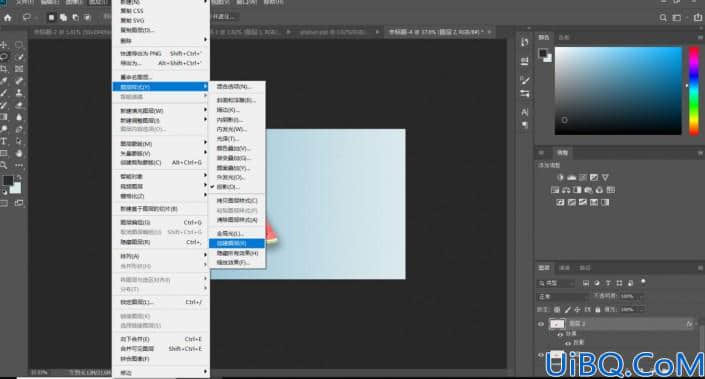Choose 向下合并(E) Ctrl+E menu item
This screenshot has height=379, width=705.
pos(161,339)
